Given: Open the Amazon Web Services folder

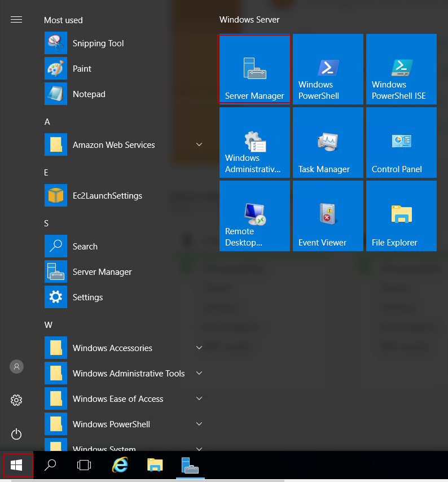Looking at the screenshot, I should 125,144.
